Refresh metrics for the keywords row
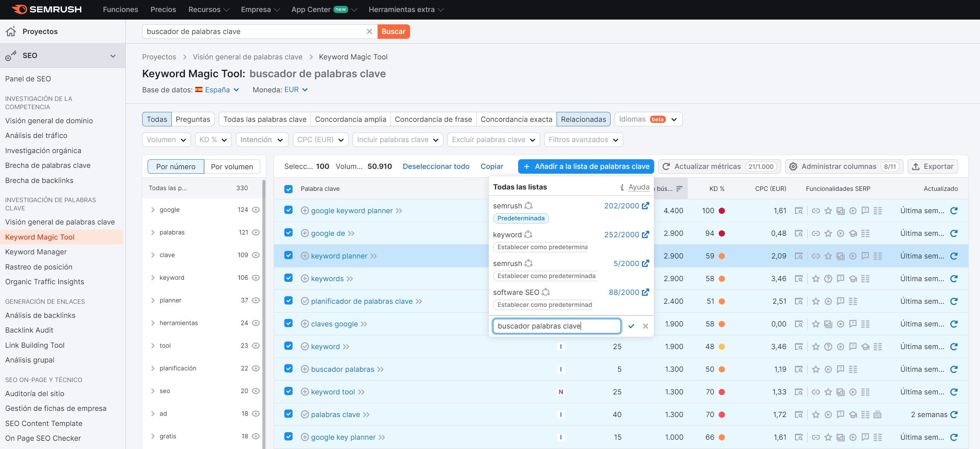The height and width of the screenshot is (449, 980). click(x=955, y=278)
